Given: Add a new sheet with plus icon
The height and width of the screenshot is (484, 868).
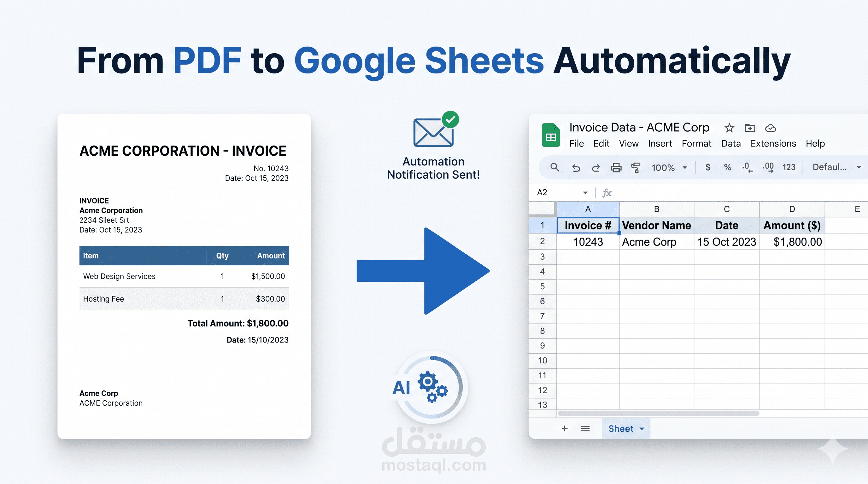Looking at the screenshot, I should coord(565,429).
